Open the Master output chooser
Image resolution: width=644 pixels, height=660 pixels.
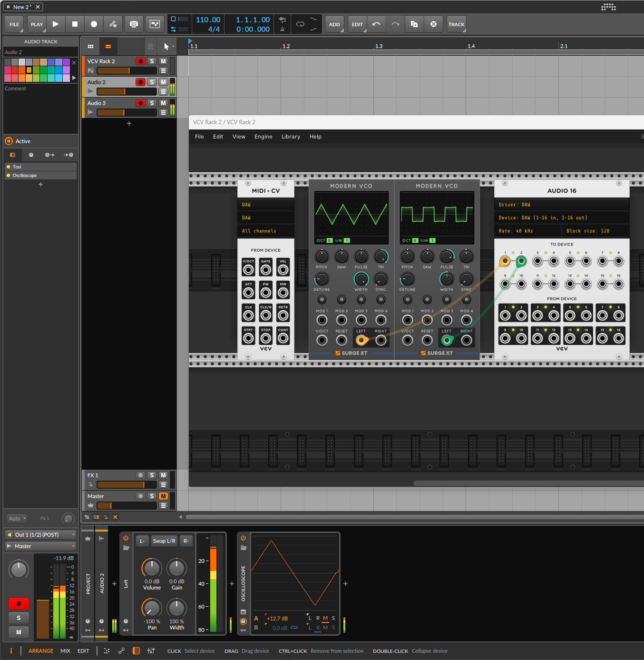[41, 546]
